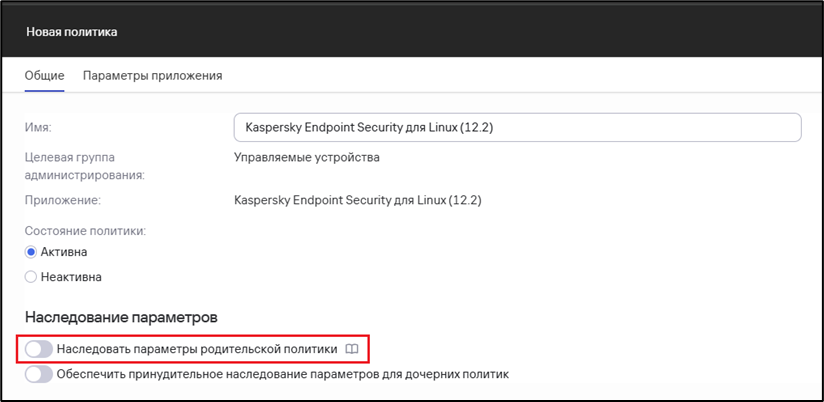Open help book icon beside parent policy inheritance
Screen dimensions: 824x402
(x=352, y=349)
